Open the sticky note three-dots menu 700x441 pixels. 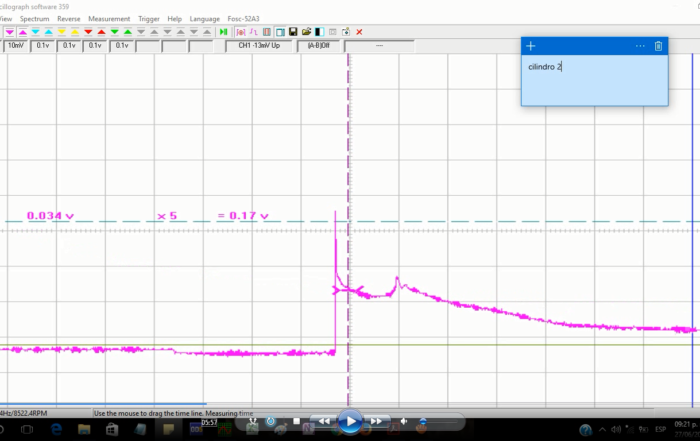click(640, 46)
